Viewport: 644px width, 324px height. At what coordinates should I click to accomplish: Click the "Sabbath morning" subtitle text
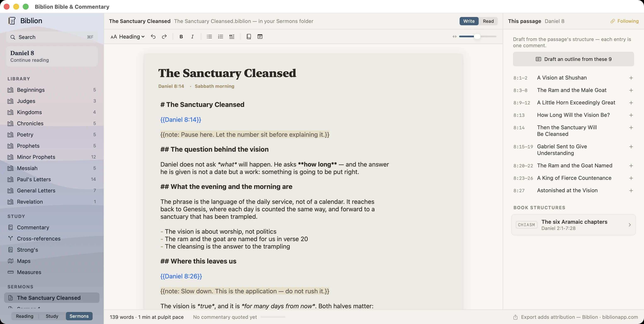pos(214,86)
